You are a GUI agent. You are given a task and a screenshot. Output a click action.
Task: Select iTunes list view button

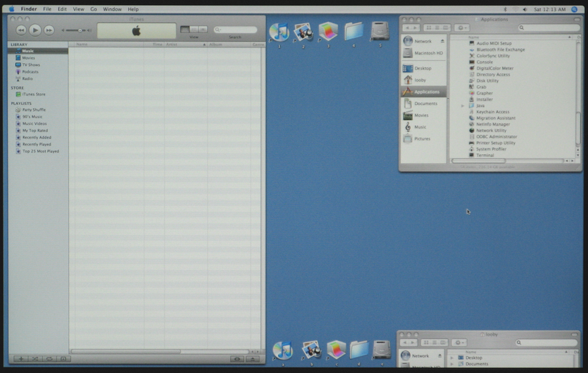185,29
